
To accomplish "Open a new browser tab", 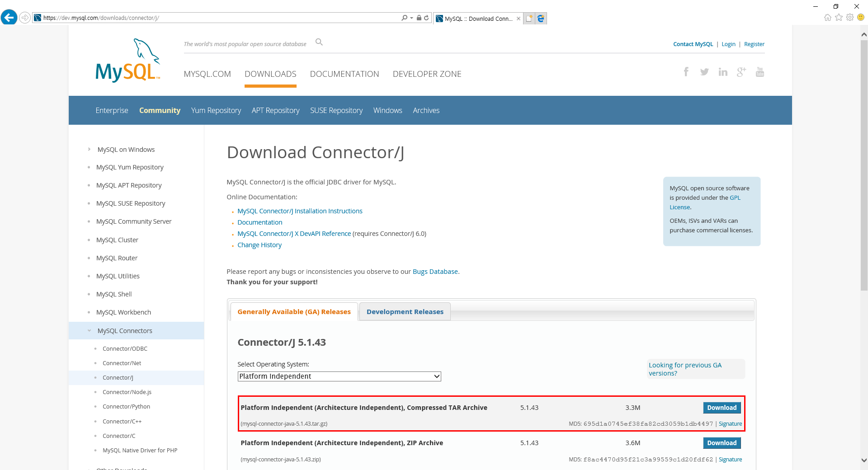I will pos(529,19).
